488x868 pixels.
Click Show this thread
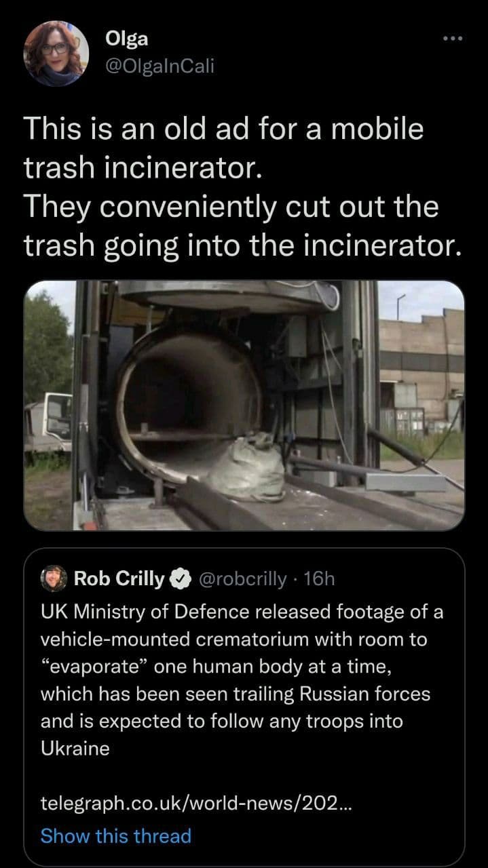(x=116, y=835)
